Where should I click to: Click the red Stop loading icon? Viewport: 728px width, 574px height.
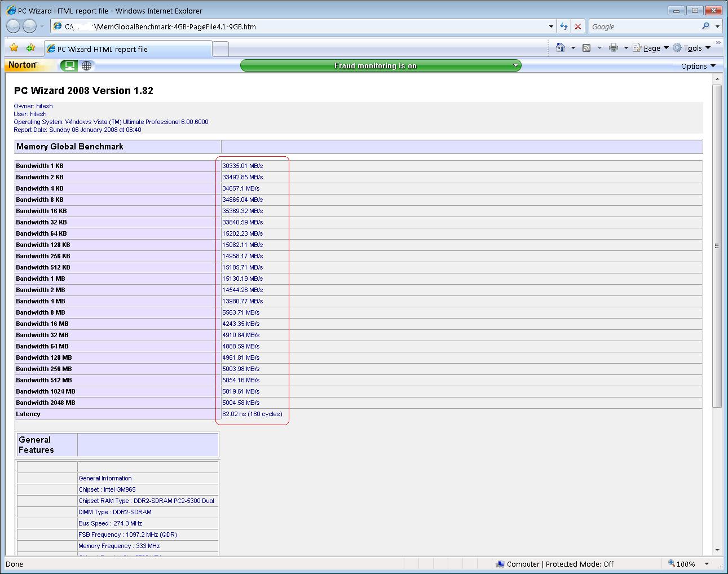[578, 27]
